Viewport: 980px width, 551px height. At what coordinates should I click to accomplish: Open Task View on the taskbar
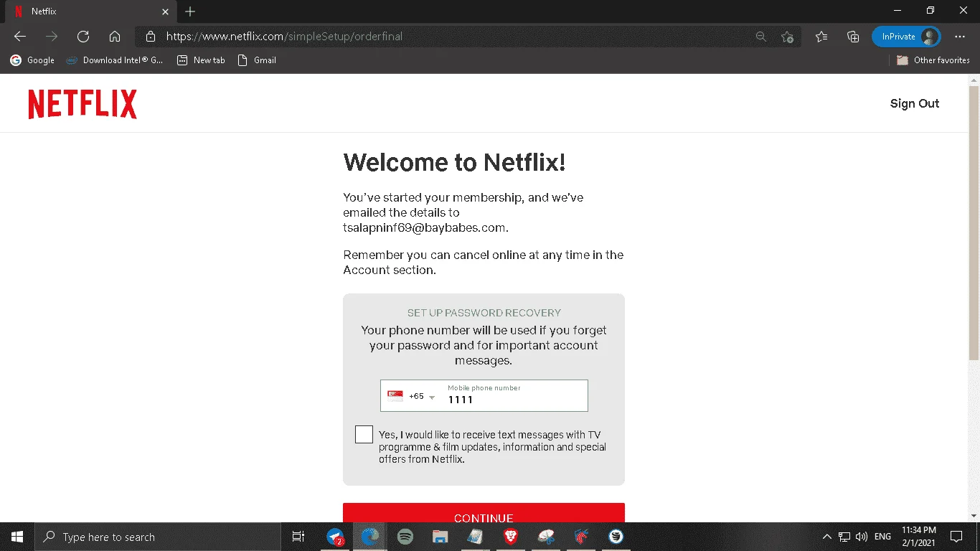pyautogui.click(x=298, y=537)
